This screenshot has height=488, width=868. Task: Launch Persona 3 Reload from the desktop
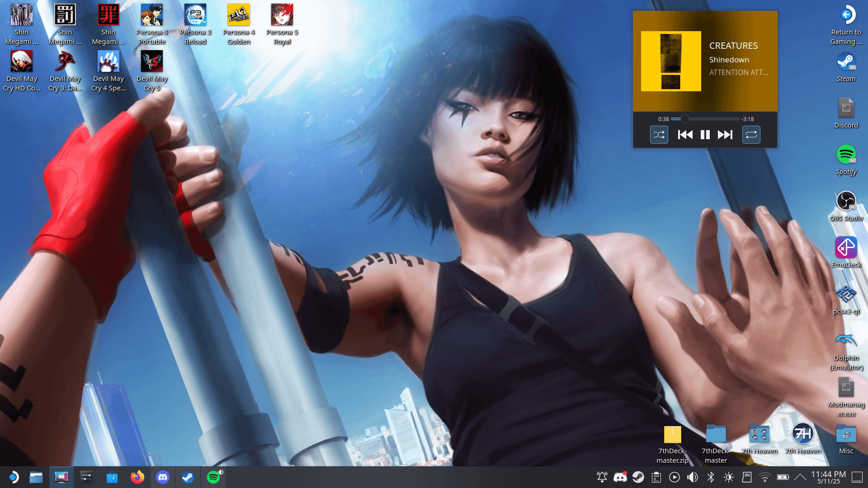pyautogui.click(x=195, y=24)
